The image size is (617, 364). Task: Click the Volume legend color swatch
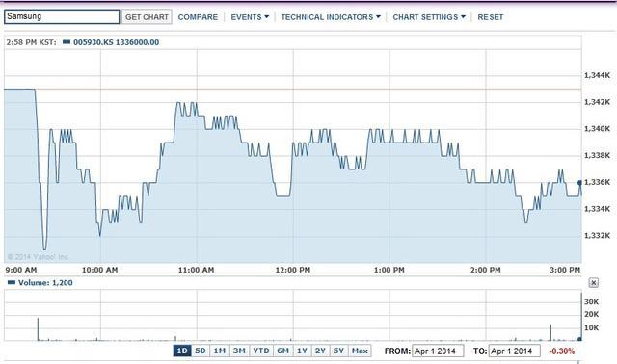[x=12, y=283]
